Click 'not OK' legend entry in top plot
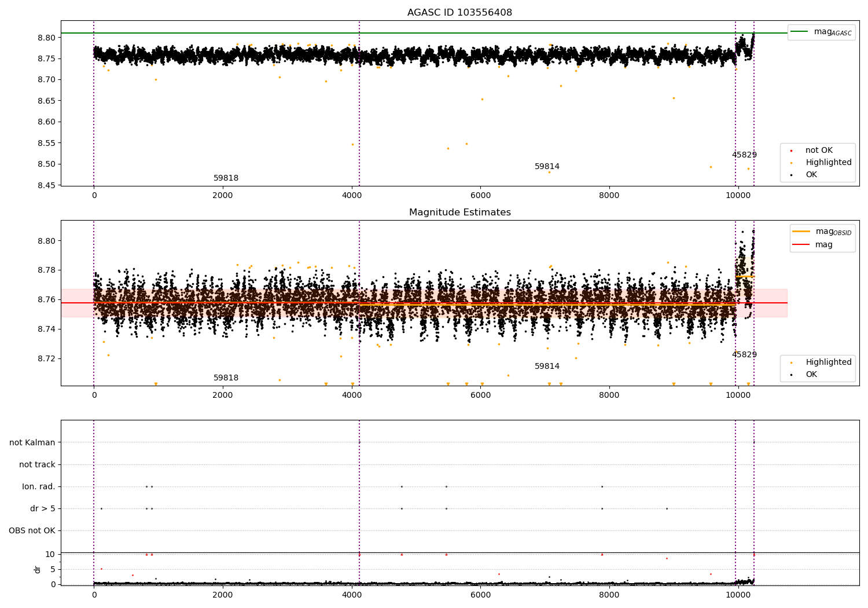 (x=818, y=151)
